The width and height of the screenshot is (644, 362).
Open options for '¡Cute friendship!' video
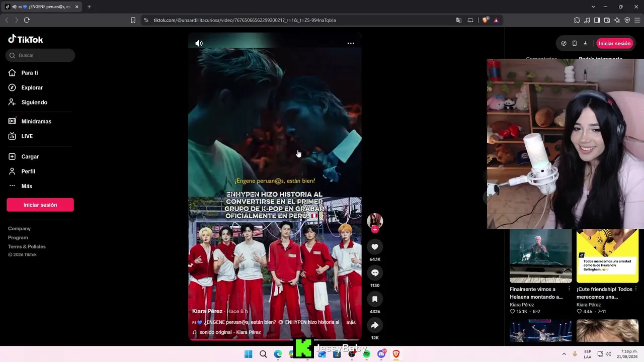(636, 289)
